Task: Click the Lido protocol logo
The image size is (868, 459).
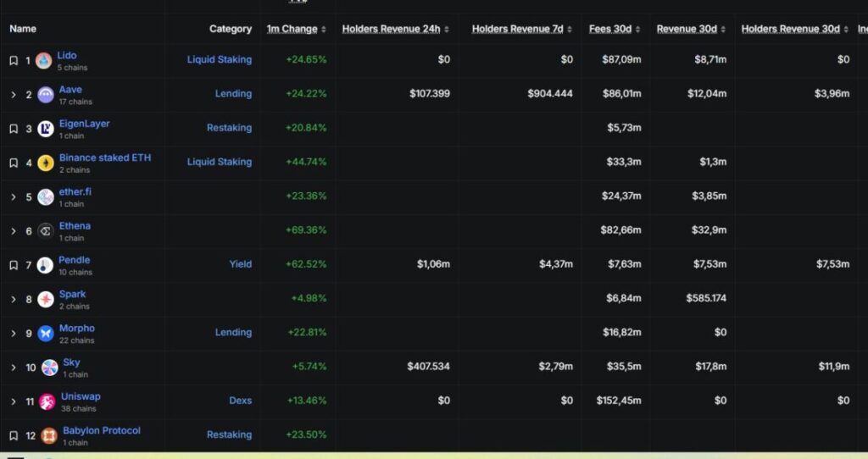Action: tap(44, 60)
